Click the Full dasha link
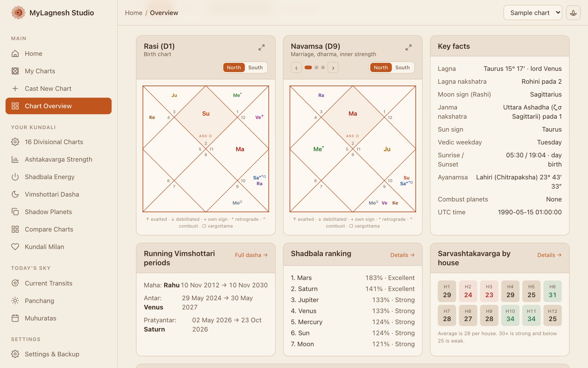The height and width of the screenshot is (368, 588). tap(251, 255)
